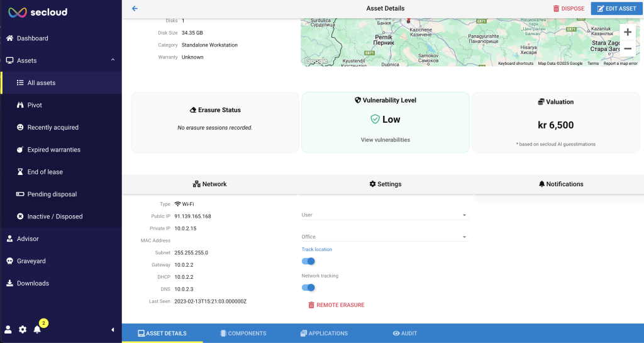The width and height of the screenshot is (644, 343).
Task: Zoom in on the map
Action: pyautogui.click(x=627, y=32)
